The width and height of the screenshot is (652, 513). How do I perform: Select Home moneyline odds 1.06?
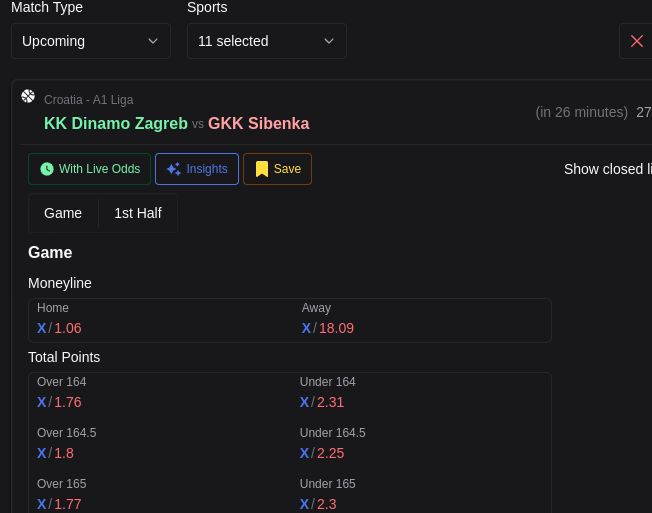click(68, 328)
